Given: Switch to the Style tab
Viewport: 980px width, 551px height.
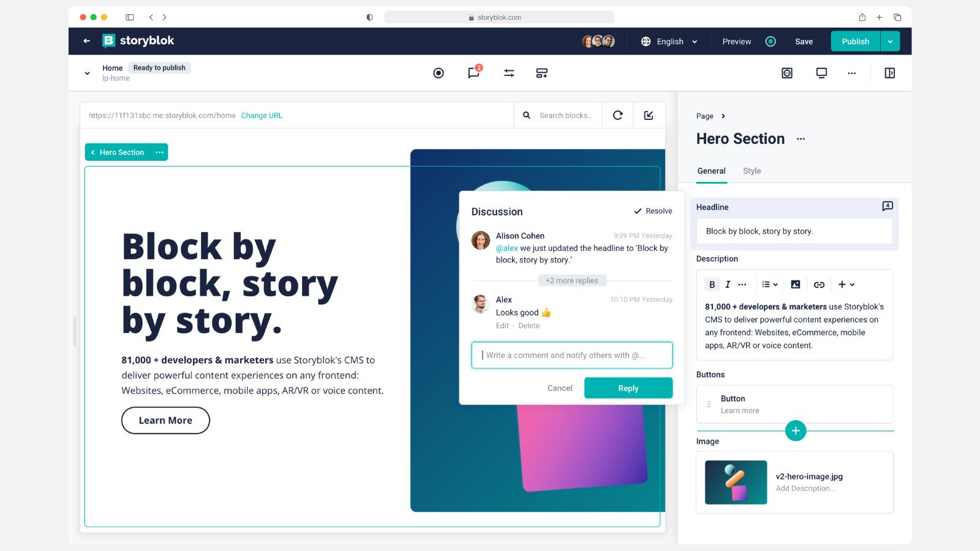Looking at the screenshot, I should tap(752, 171).
